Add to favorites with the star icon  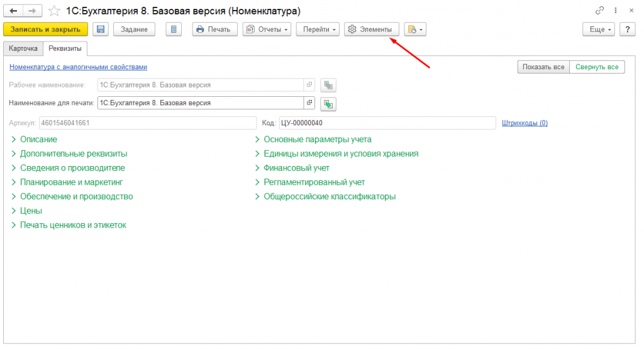[x=54, y=11]
